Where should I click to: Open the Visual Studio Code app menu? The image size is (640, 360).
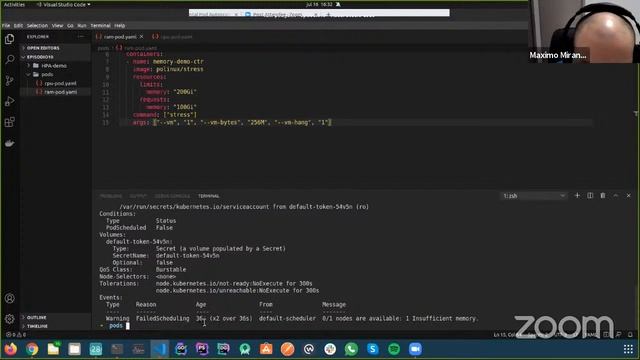64,4
